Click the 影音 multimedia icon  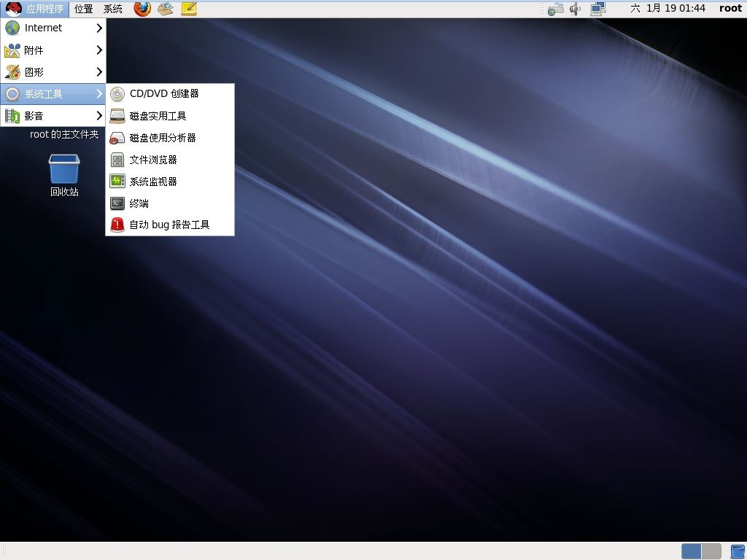pos(12,116)
